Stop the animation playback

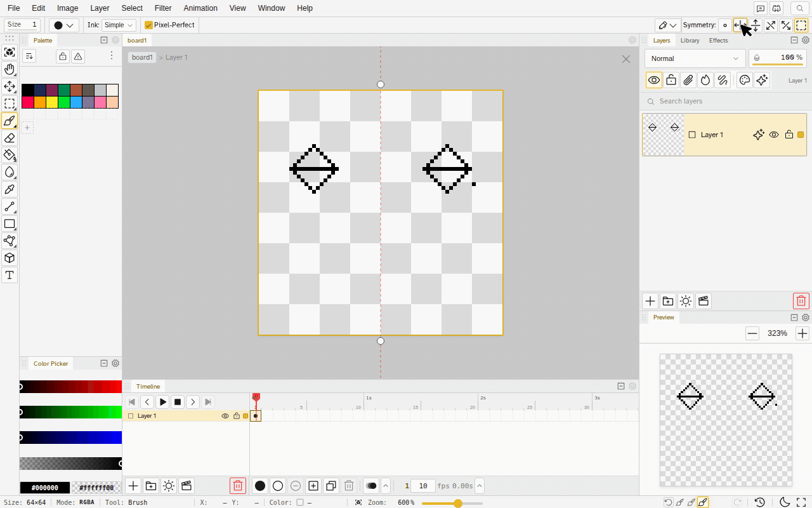tap(178, 402)
